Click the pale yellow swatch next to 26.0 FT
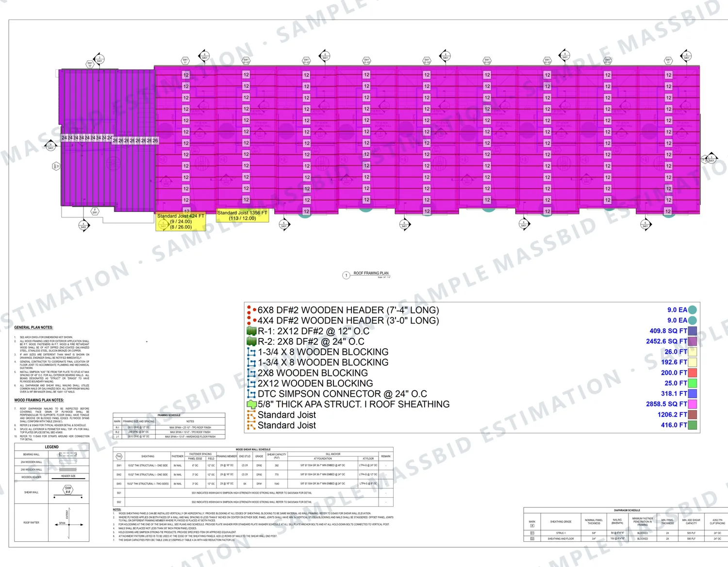The width and height of the screenshot is (728, 567). click(693, 352)
